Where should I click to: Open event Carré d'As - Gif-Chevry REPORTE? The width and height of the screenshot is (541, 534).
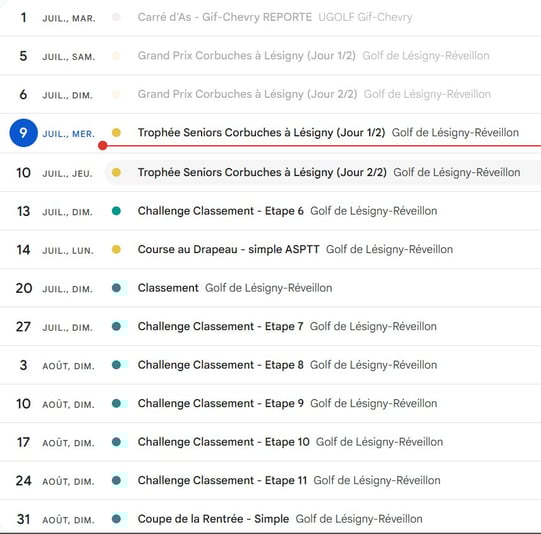[x=225, y=17]
